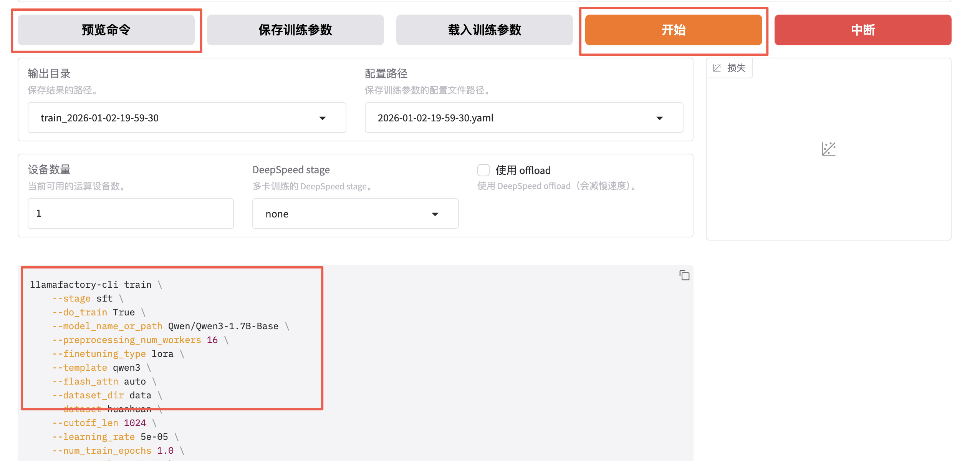The height and width of the screenshot is (461, 980).
Task: Click the none value in DeepSpeed stage
Action: [277, 214]
